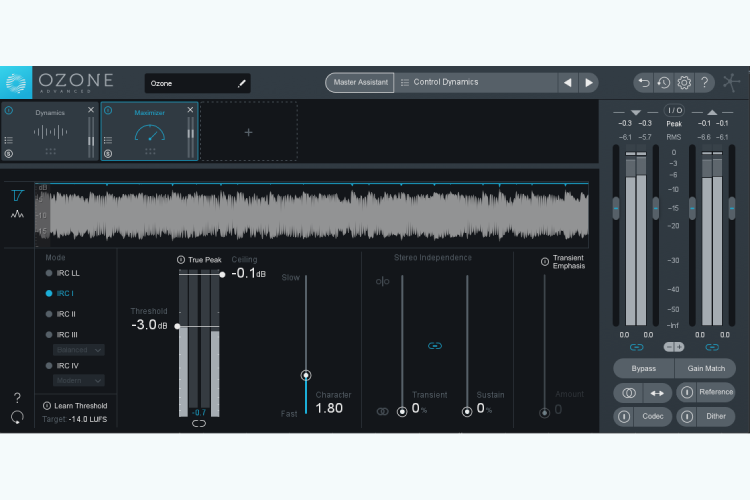
Task: Go to next preset arrow
Action: coord(589,83)
